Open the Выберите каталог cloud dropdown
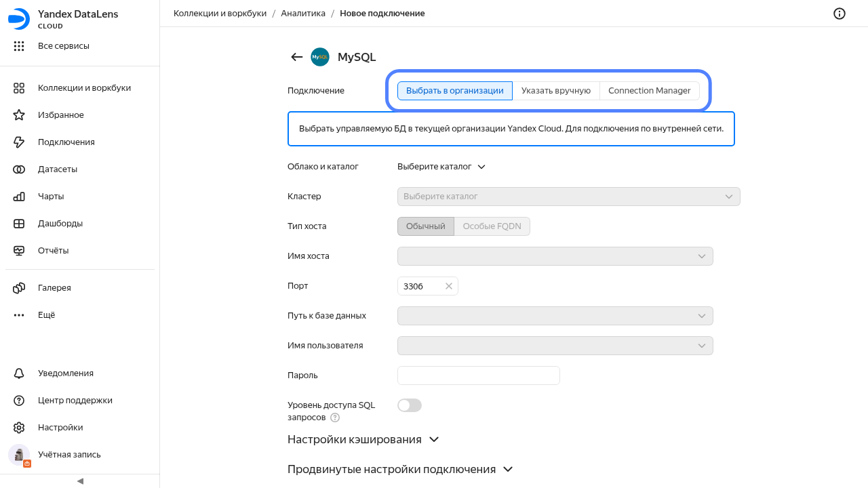This screenshot has width=868, height=488. coord(441,167)
